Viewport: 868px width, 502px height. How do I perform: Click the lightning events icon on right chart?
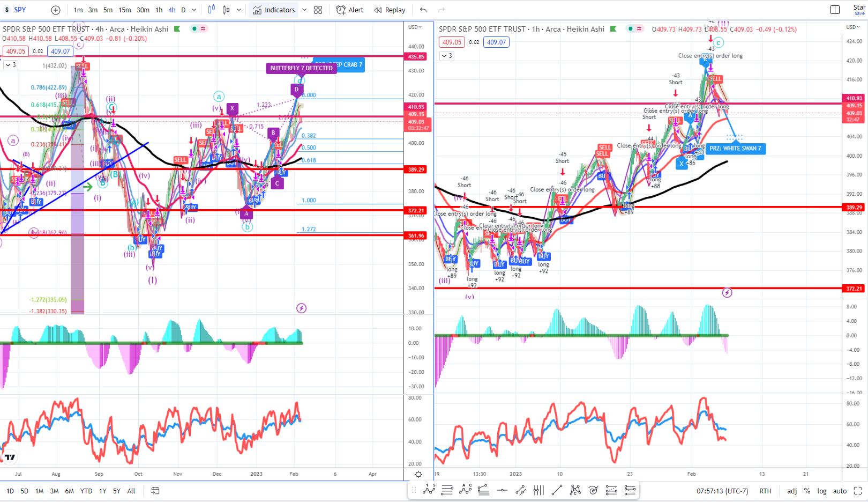(727, 292)
